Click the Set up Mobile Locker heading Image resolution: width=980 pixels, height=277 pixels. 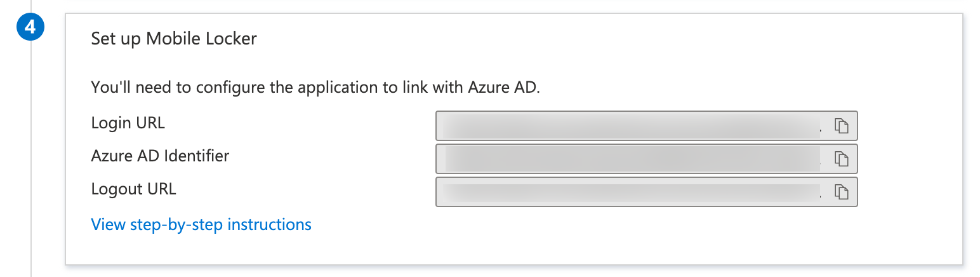[x=174, y=39]
